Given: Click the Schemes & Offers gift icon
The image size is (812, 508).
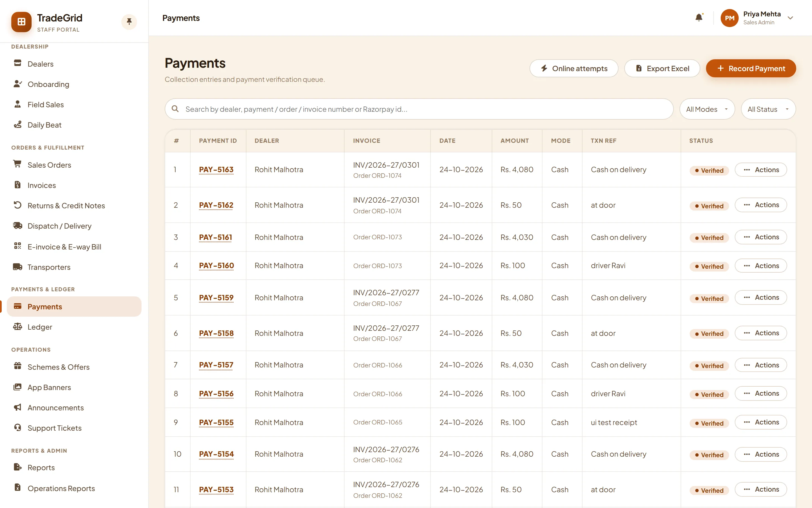Looking at the screenshot, I should tap(17, 366).
